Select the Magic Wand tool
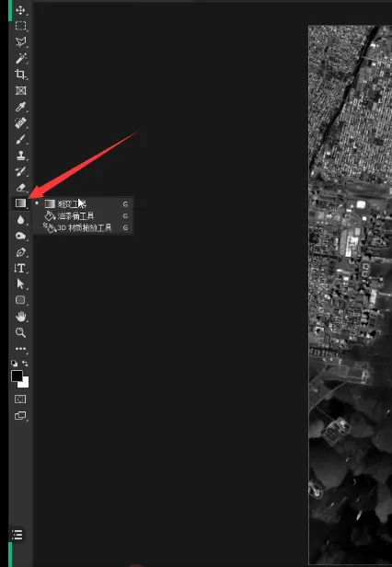Screen dimensions: 392x567 20,58
